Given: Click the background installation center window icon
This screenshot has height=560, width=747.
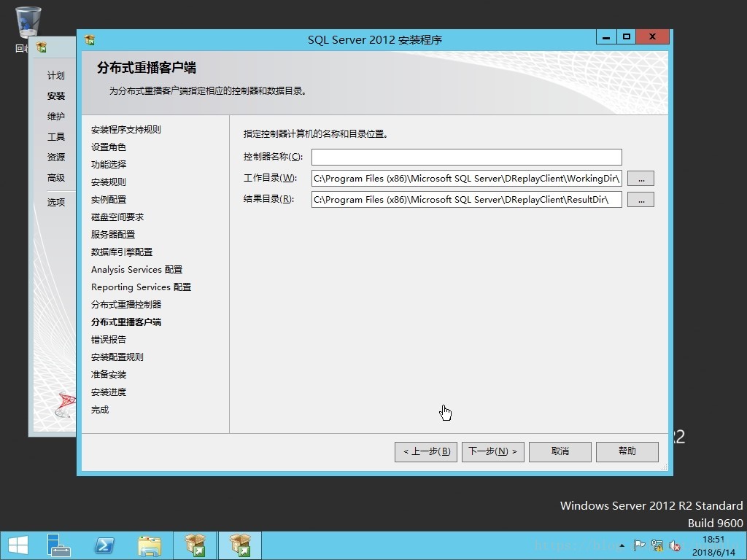Looking at the screenshot, I should point(42,47).
